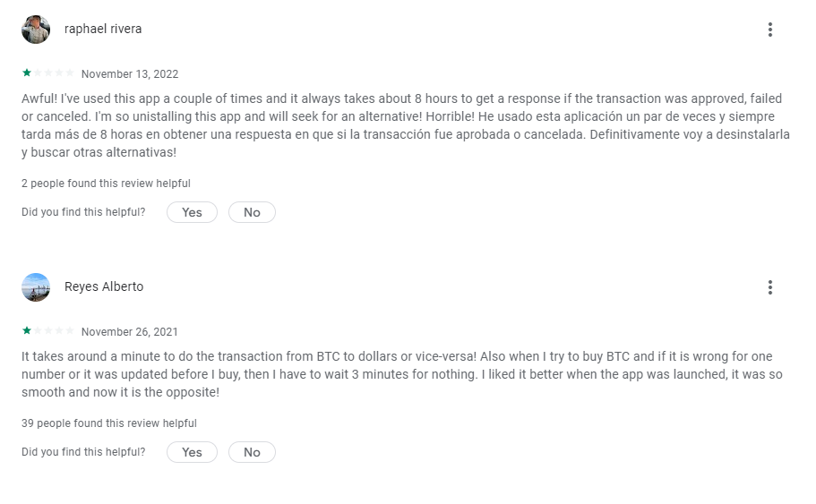Click the November 26, 2021 review date
This screenshot has height=504, width=816.
(x=130, y=332)
